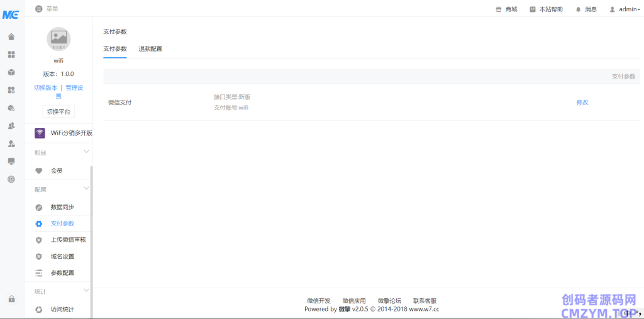Click the home icon in left rail
Image resolution: width=644 pixels, height=319 pixels.
coord(11,36)
